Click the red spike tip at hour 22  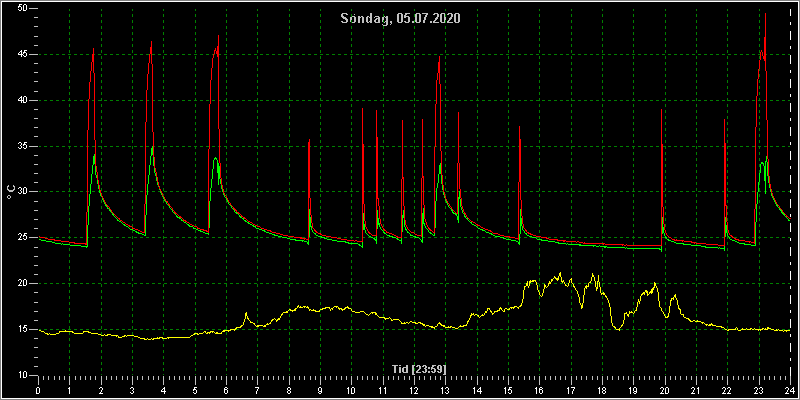[724, 120]
